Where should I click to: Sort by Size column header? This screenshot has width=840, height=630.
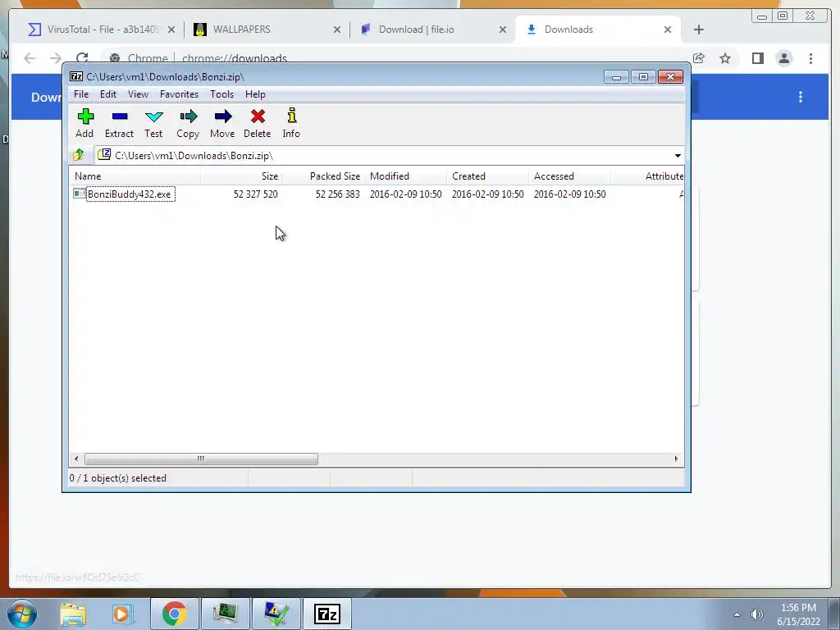pos(242,176)
